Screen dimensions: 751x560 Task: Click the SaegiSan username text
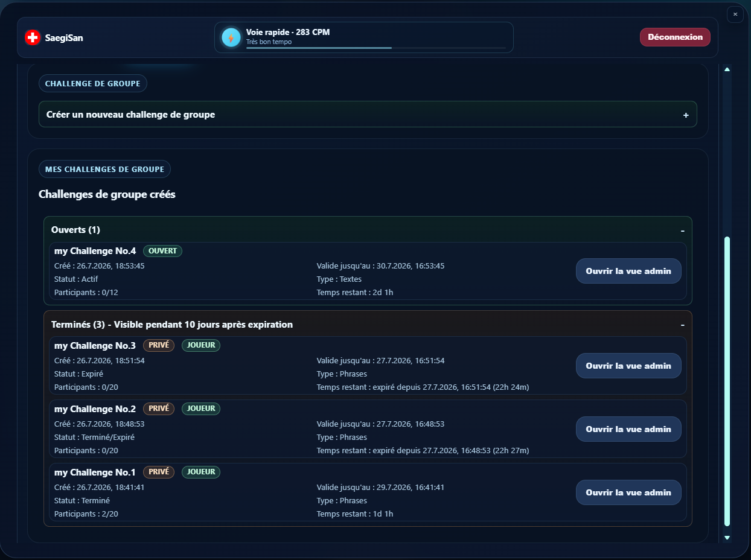64,37
